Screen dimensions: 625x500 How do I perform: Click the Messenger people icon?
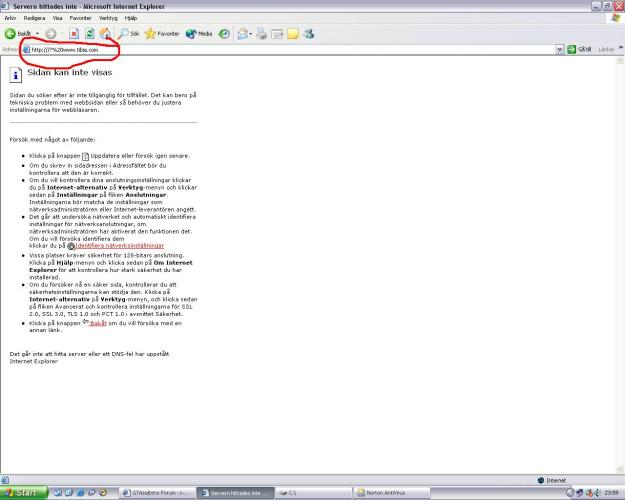pos(309,34)
